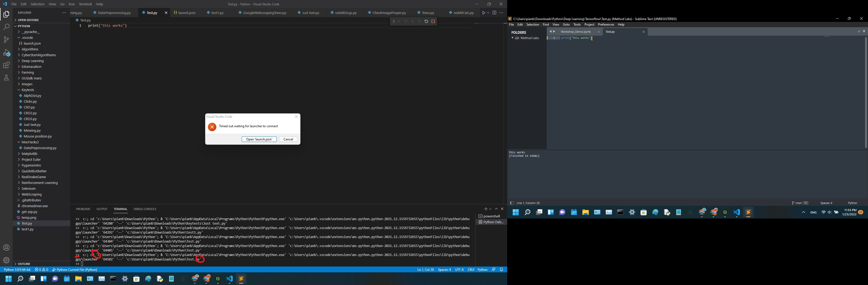Click the Step Over debug icon

pyautogui.click(x=406, y=22)
